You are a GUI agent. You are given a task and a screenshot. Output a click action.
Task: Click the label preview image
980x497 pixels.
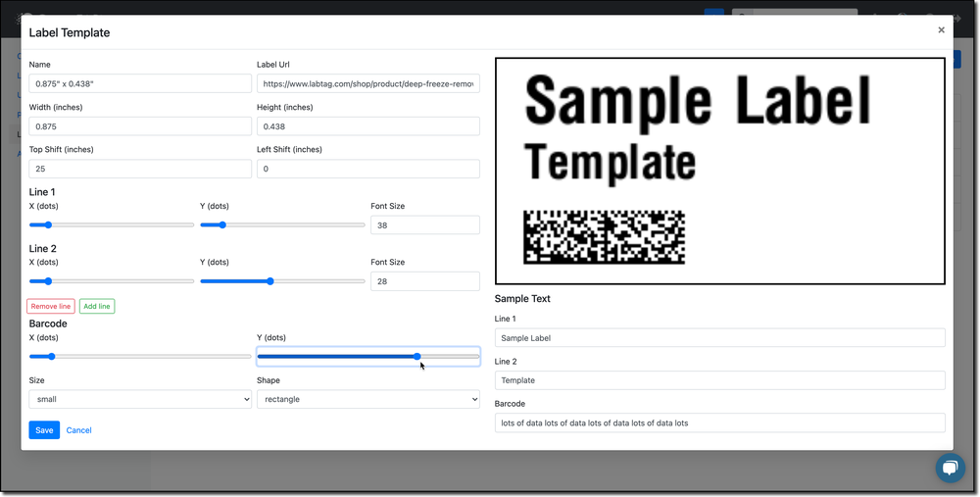pos(720,172)
